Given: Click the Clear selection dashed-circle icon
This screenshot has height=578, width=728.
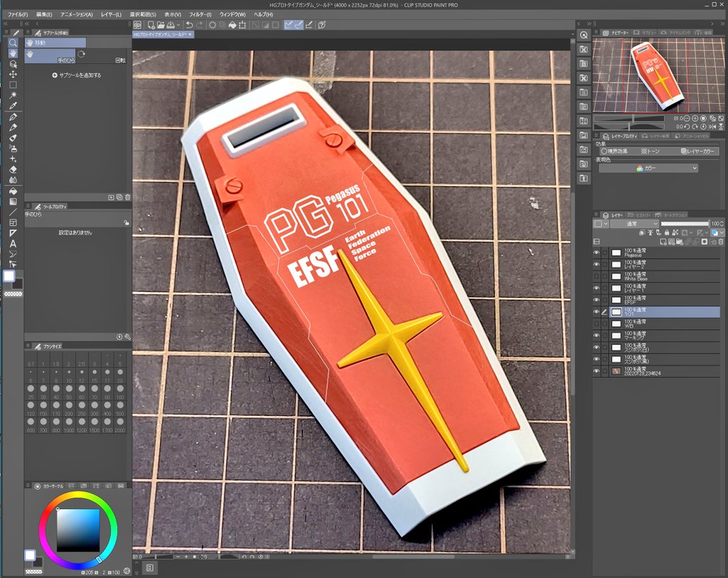Looking at the screenshot, I should click(x=212, y=25).
